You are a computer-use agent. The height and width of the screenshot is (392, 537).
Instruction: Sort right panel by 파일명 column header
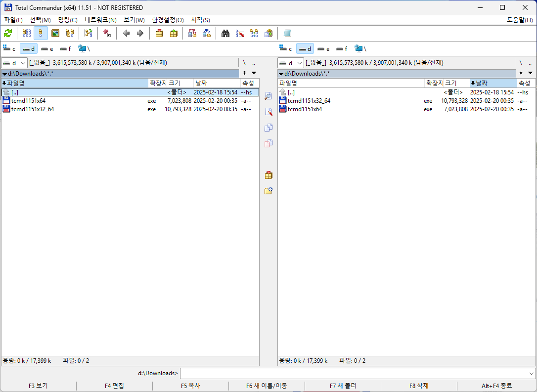[x=351, y=83]
